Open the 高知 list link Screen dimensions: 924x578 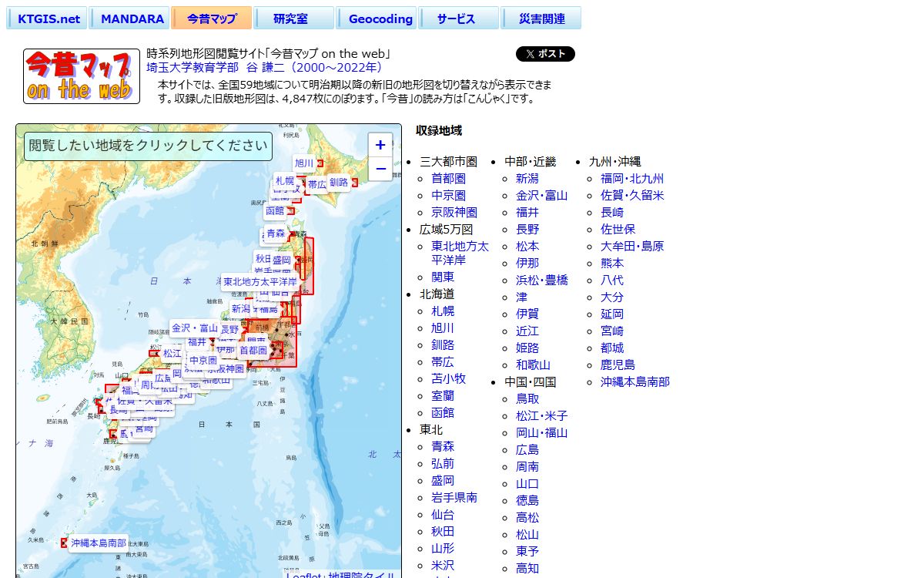point(527,568)
